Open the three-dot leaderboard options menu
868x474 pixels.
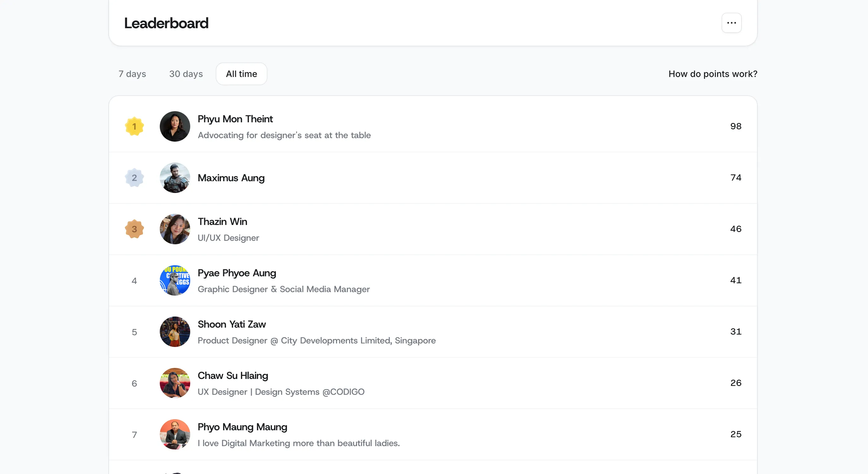[731, 23]
